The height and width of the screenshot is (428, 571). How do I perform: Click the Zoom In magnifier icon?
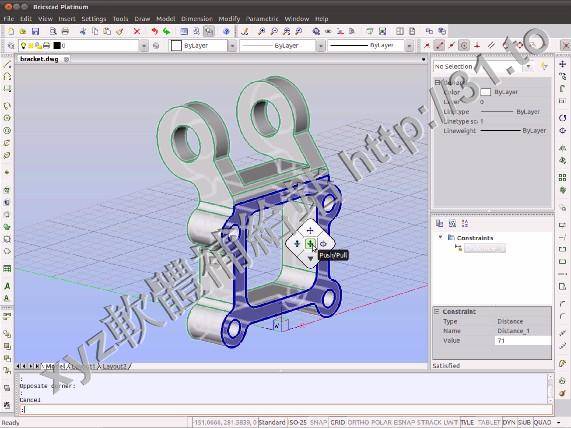tap(261, 32)
